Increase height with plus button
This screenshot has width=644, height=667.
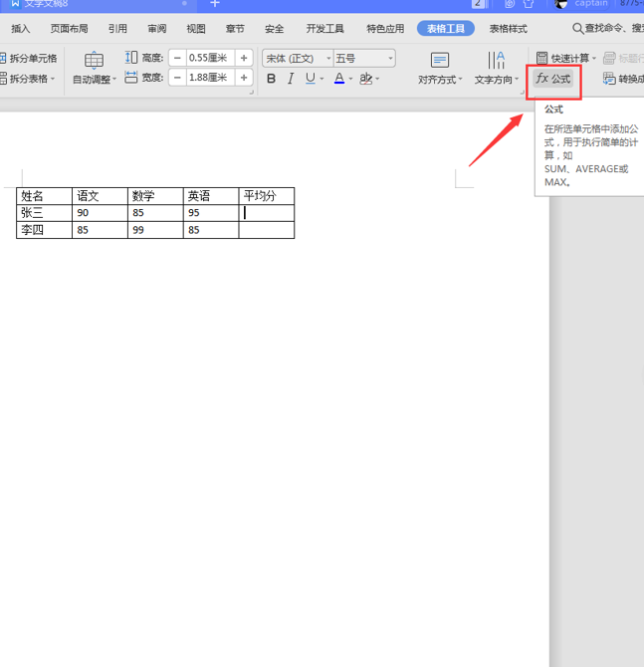point(244,58)
